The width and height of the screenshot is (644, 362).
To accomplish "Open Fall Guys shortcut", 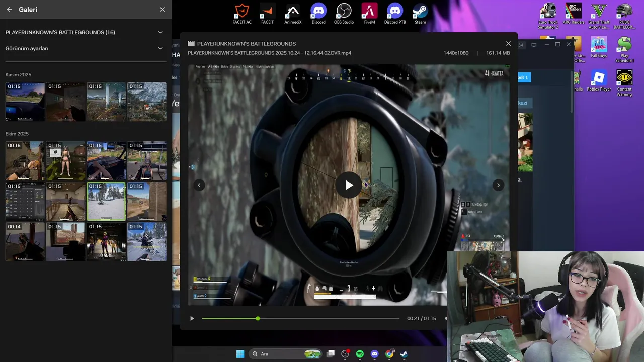I will click(x=599, y=47).
